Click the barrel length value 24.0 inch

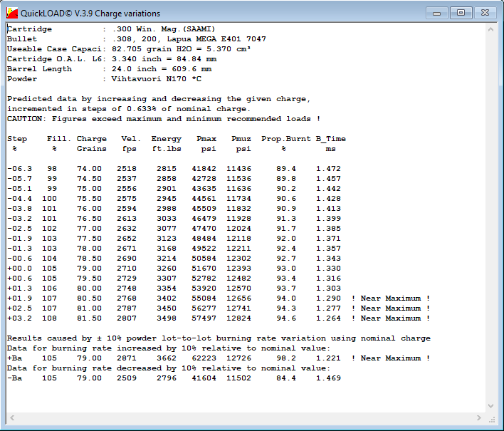tap(137, 69)
